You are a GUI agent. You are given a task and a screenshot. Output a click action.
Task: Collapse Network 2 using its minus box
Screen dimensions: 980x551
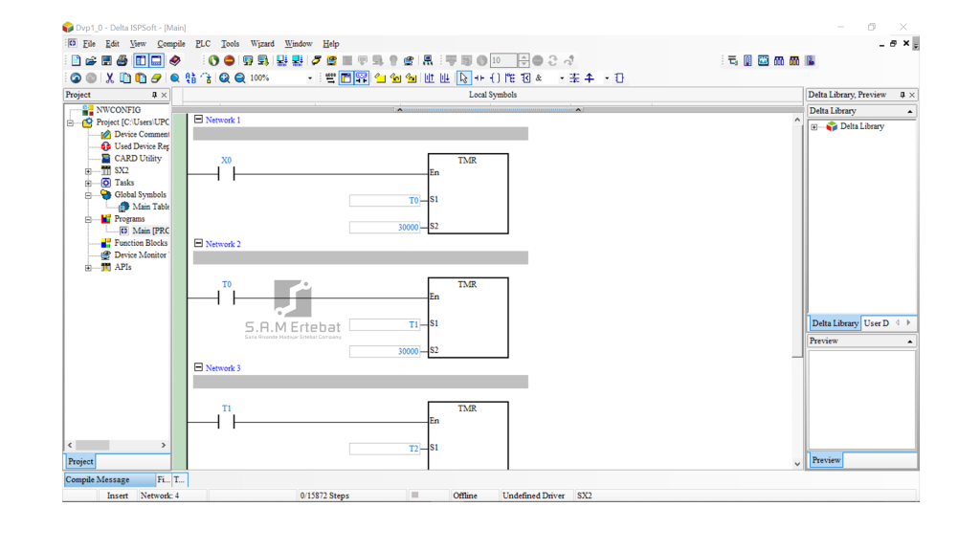[x=198, y=244]
